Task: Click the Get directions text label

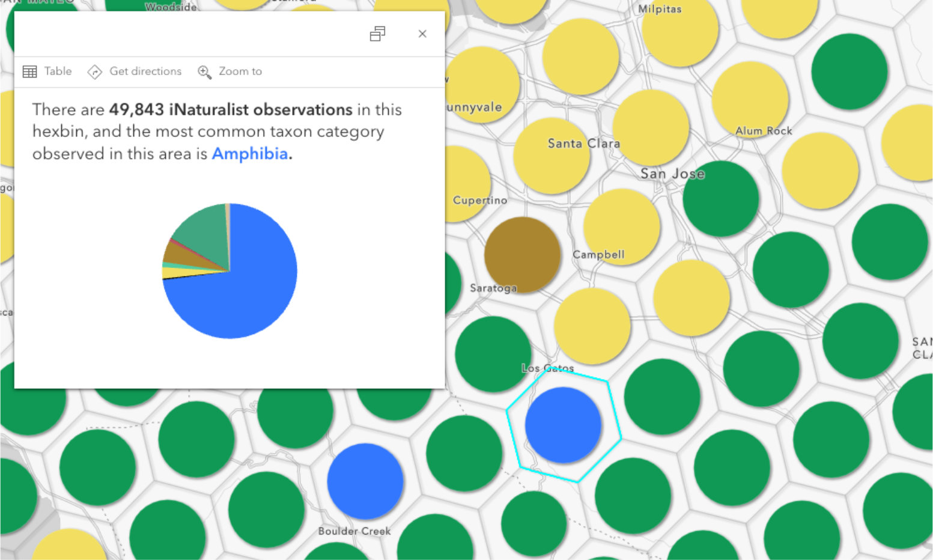Action: coord(145,72)
